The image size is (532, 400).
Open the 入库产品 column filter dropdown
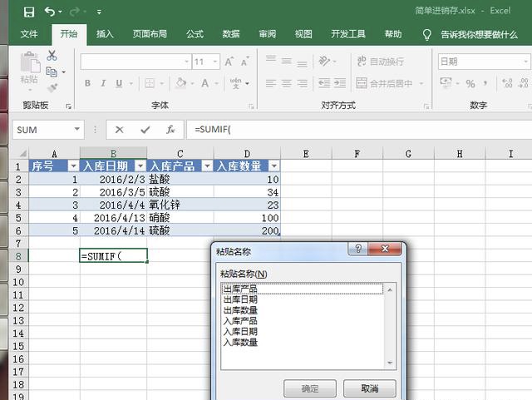tap(205, 166)
